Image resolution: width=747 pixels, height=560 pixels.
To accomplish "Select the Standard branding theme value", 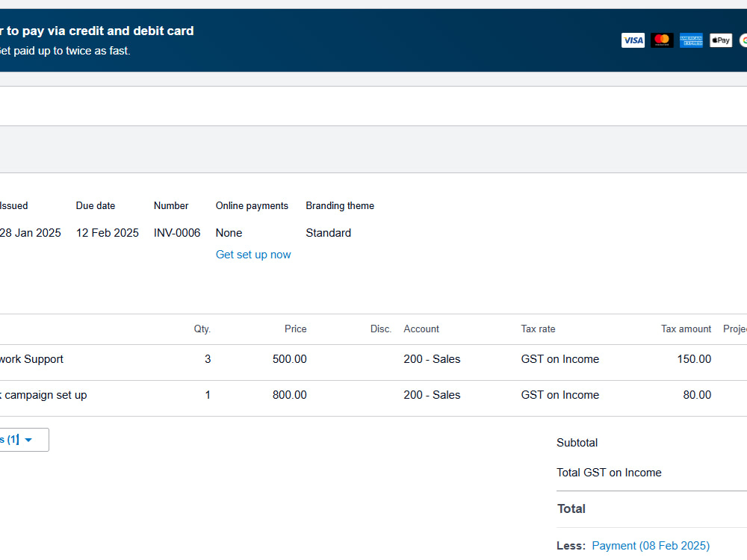I will point(328,233).
